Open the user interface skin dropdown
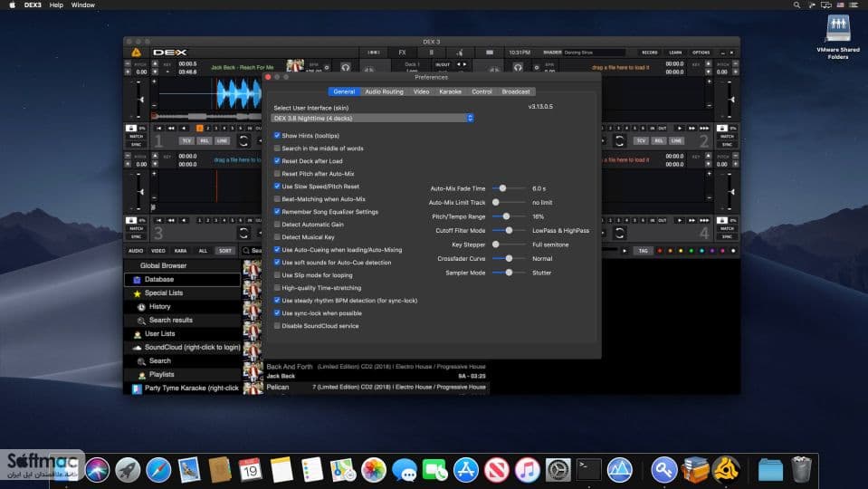The image size is (868, 489). tap(372, 118)
